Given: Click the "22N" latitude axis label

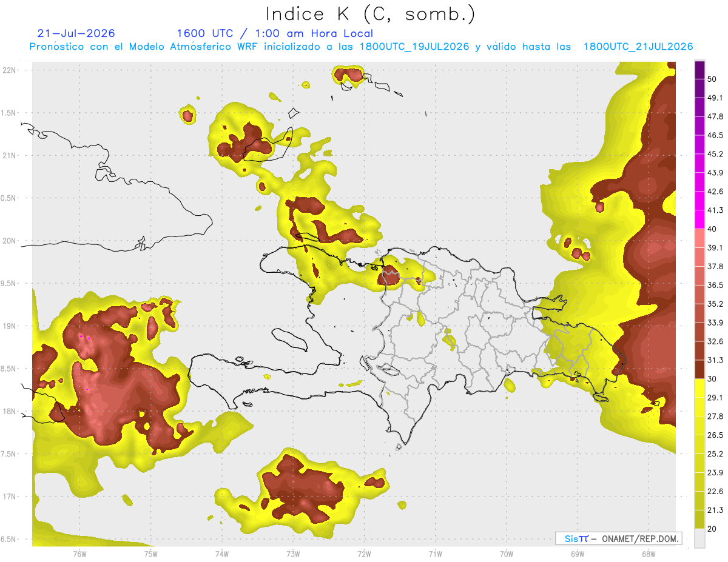Looking at the screenshot, I should point(10,70).
